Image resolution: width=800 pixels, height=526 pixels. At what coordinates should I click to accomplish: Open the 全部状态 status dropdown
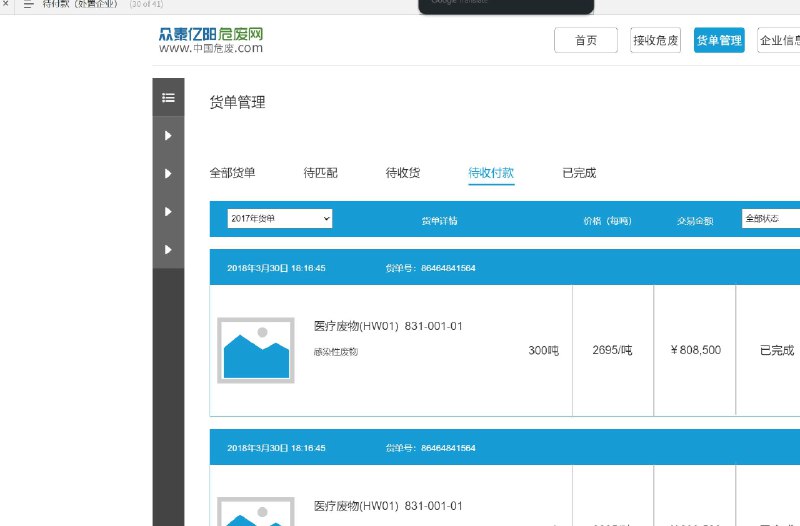(x=771, y=218)
